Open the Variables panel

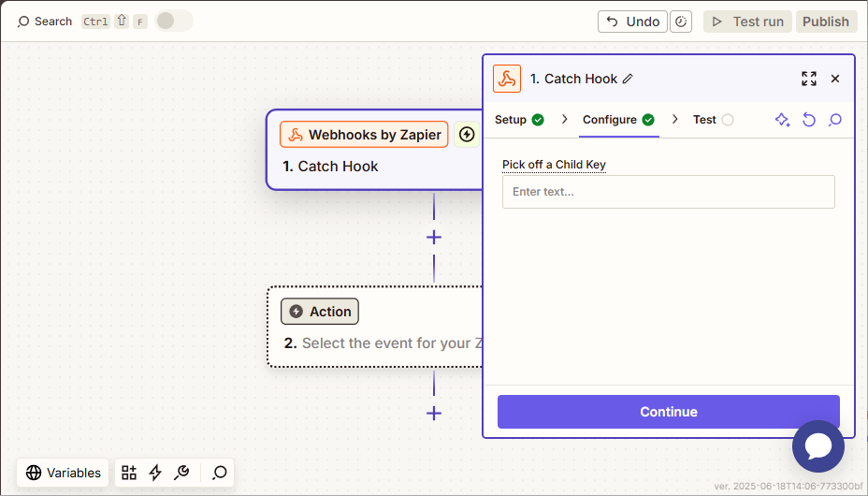coord(63,473)
